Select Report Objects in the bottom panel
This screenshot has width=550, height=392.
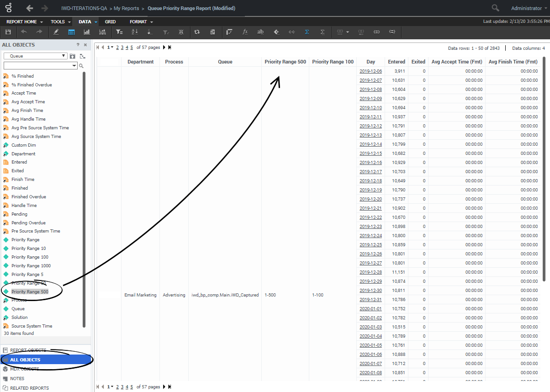(28, 350)
